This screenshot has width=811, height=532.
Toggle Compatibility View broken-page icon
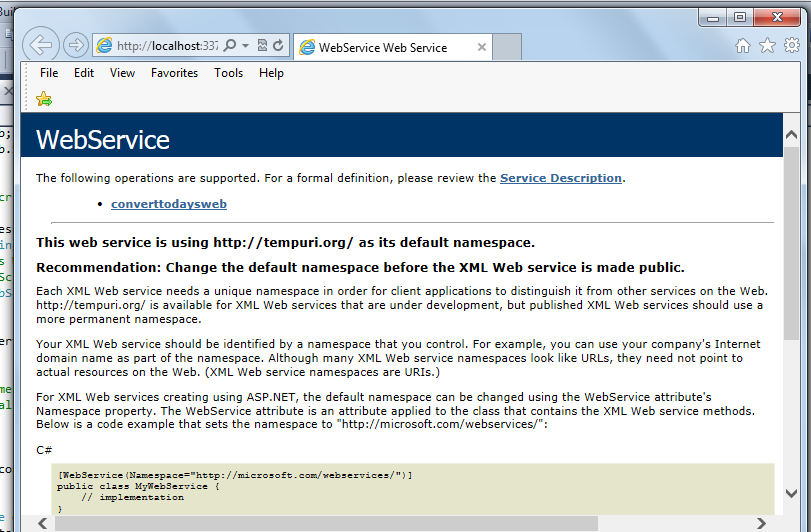pyautogui.click(x=262, y=45)
